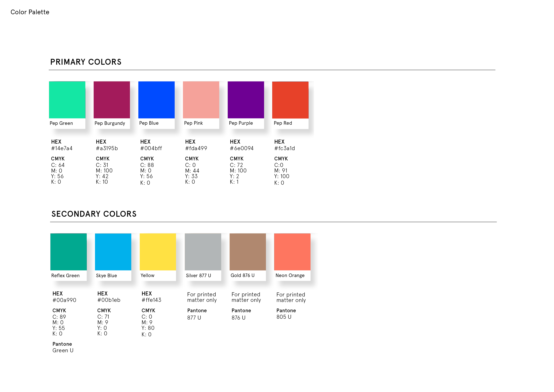The width and height of the screenshot is (554, 392).
Task: Click Pantone Green U label
Action: click(63, 350)
